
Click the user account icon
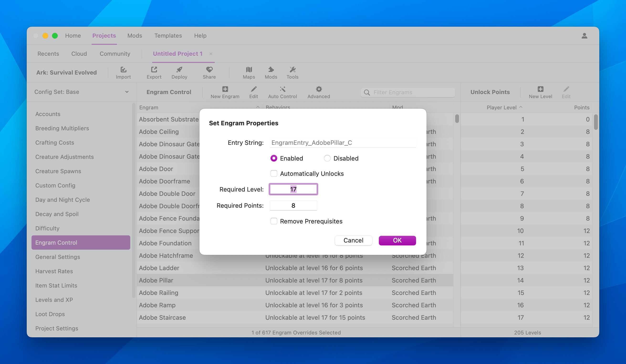(584, 36)
